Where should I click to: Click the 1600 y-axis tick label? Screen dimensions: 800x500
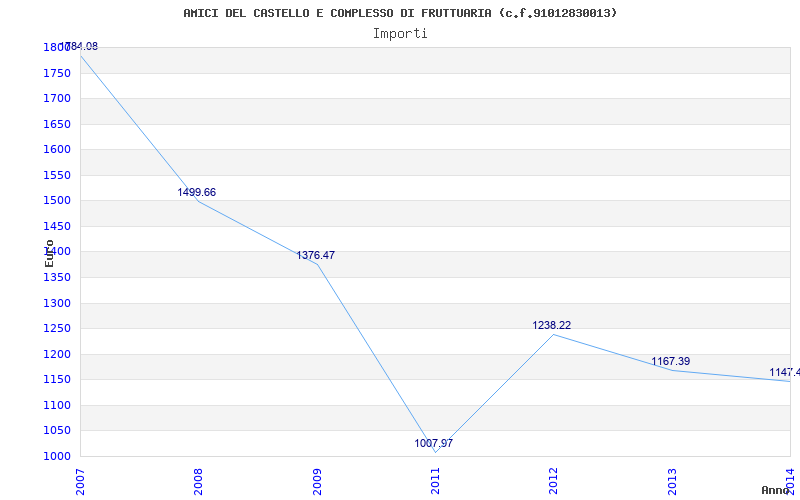(57, 149)
